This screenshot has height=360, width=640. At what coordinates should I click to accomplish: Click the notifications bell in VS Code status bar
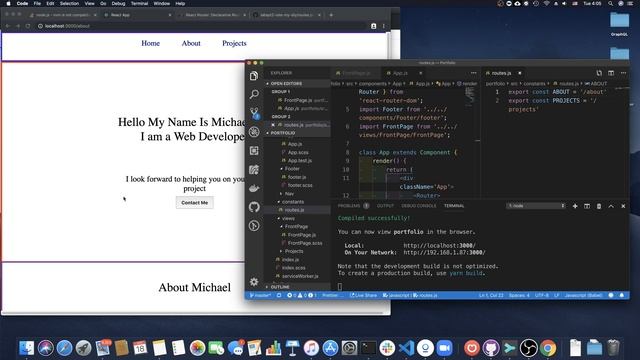tap(622, 295)
